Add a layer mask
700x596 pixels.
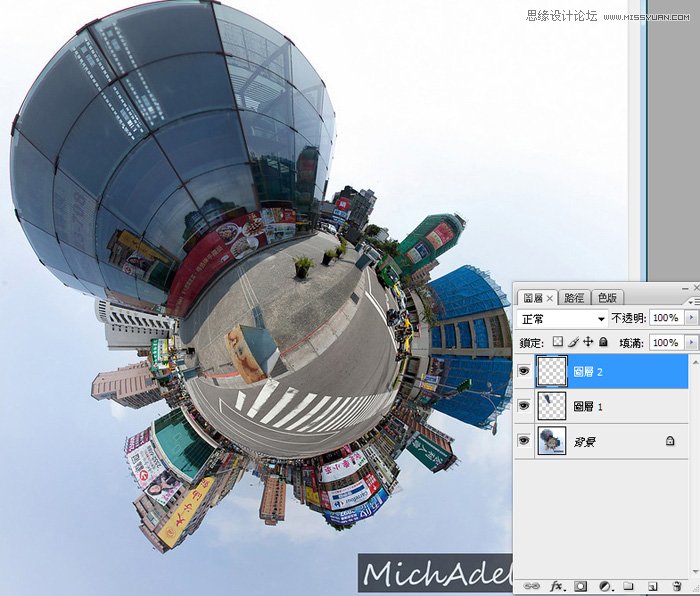[x=580, y=586]
